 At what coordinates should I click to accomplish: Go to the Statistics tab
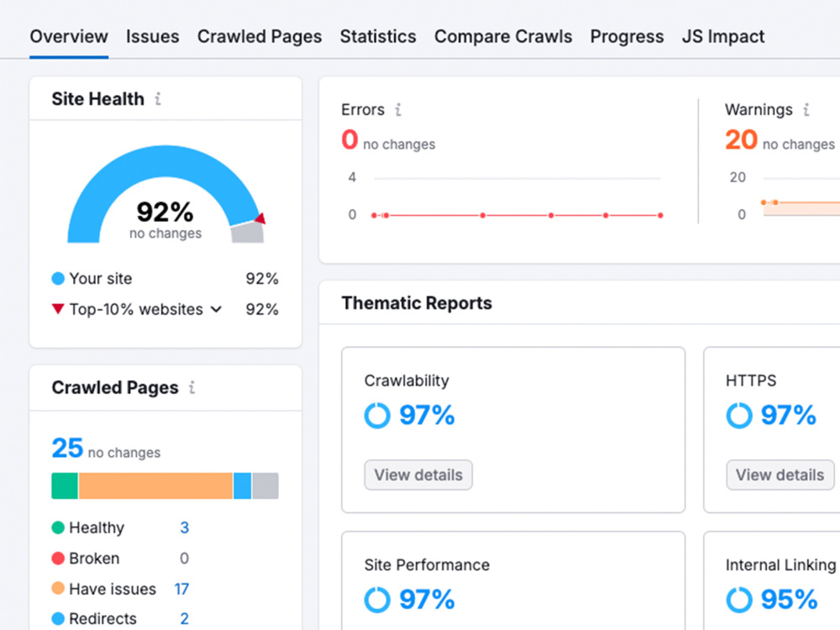(378, 36)
